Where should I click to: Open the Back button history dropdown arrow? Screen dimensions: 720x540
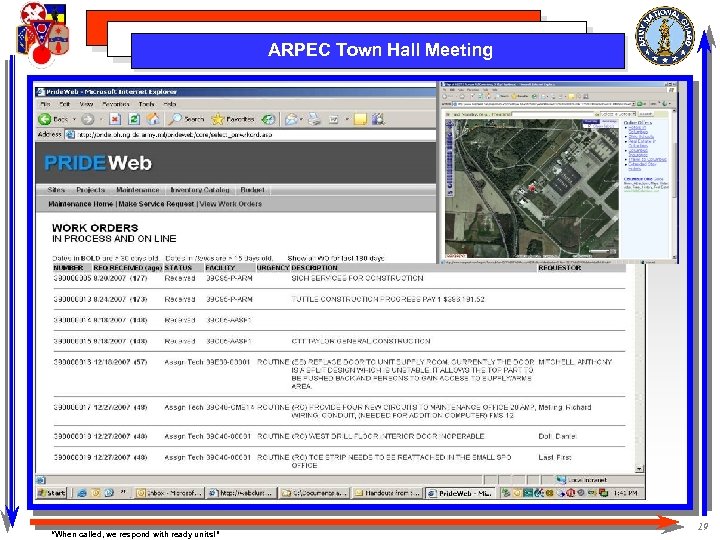pyautogui.click(x=74, y=119)
